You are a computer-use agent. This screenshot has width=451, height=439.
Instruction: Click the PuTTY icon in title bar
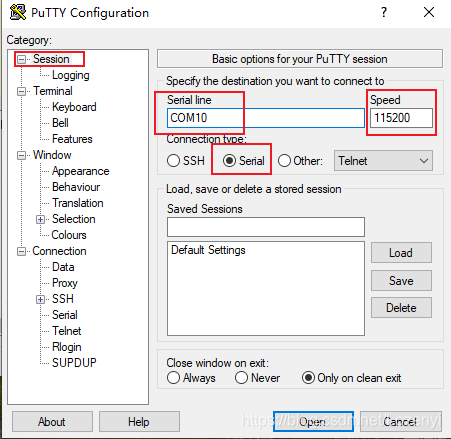[18, 12]
